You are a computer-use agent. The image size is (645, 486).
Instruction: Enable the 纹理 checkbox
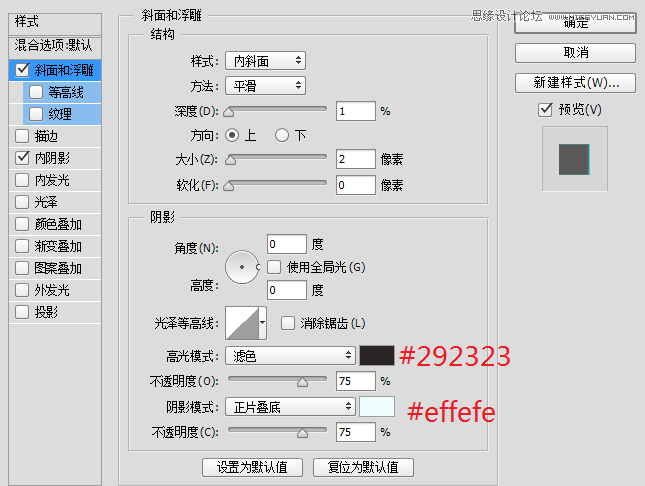(36, 114)
